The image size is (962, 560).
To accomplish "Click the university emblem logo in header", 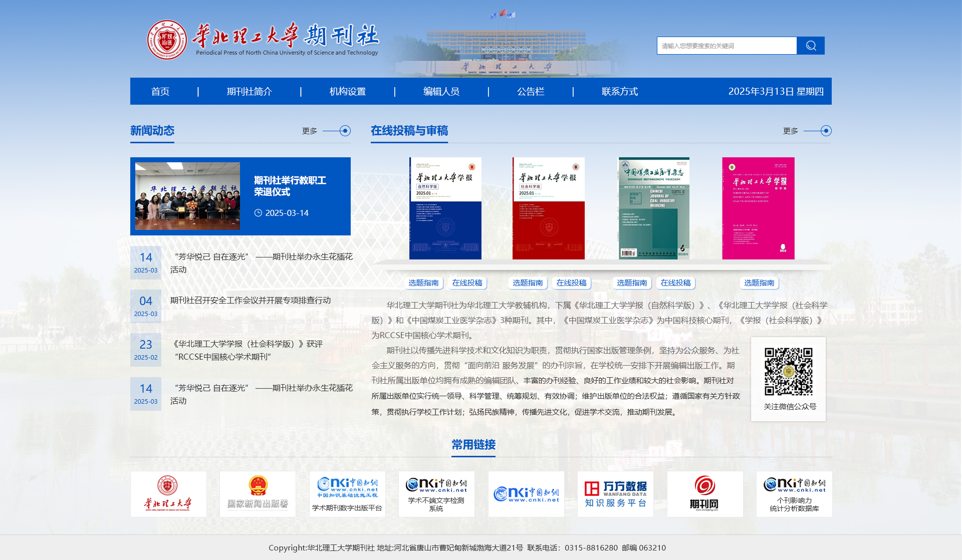I will (x=166, y=40).
